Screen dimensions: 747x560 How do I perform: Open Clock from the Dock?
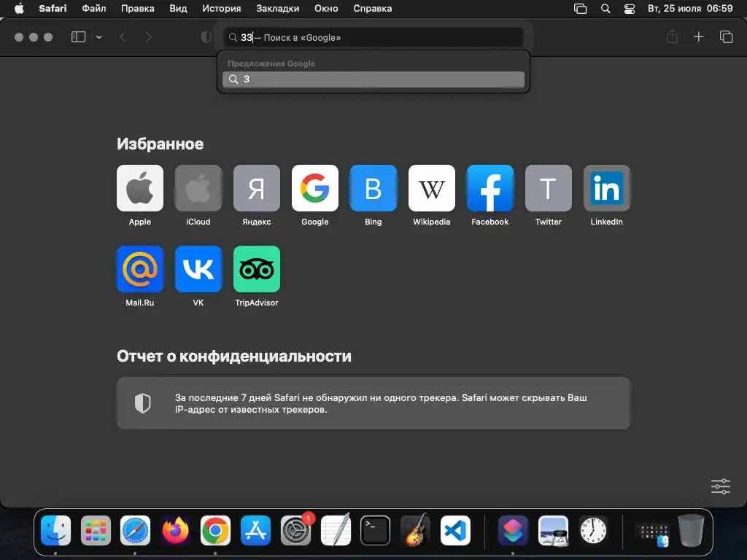click(592, 530)
